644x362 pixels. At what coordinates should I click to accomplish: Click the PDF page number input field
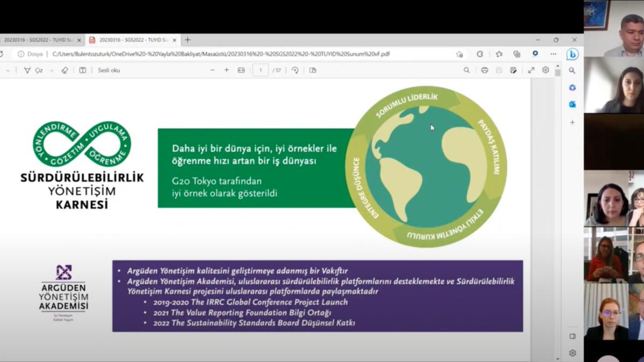pos(261,70)
